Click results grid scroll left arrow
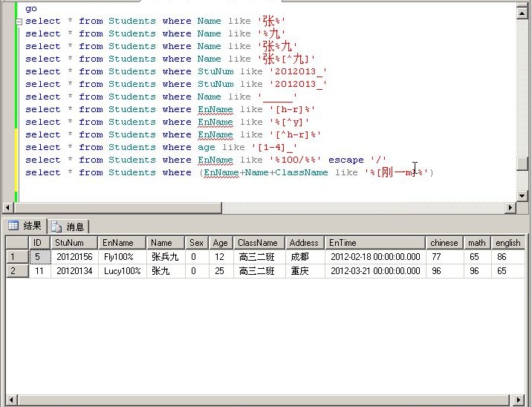The width and height of the screenshot is (532, 407). point(11,400)
